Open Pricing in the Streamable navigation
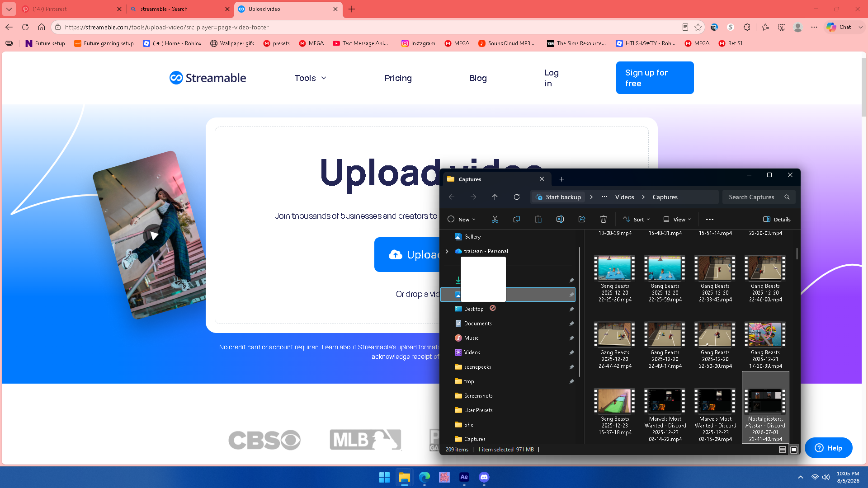Screen dimensions: 868x488 click(x=398, y=78)
